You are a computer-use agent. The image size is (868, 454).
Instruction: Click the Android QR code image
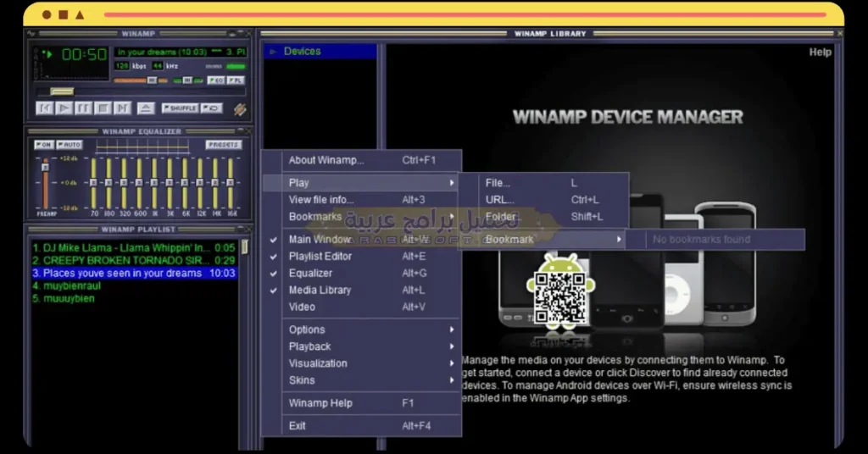pyautogui.click(x=560, y=297)
